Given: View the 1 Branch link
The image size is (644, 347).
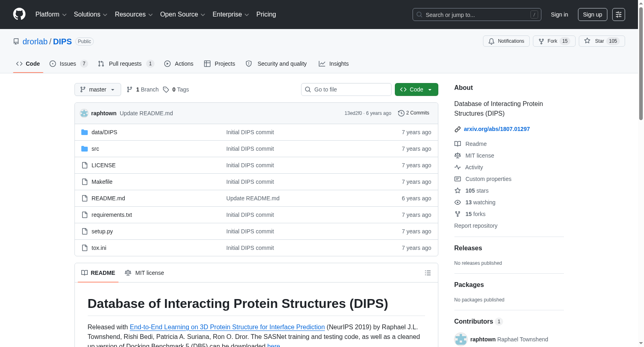Looking at the screenshot, I should (142, 89).
